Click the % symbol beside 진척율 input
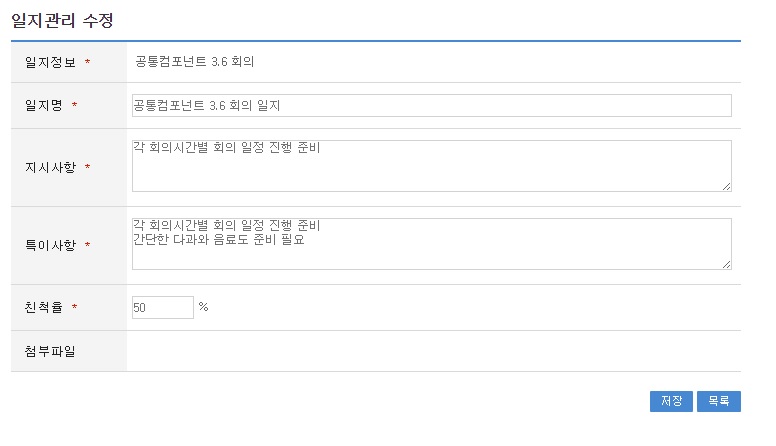The height and width of the screenshot is (446, 776). pos(203,307)
